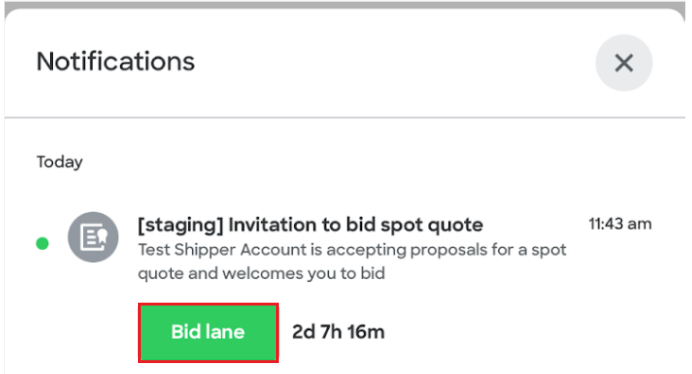Click the green unread indicator dot
Screen dimensions: 692x374
coord(42,243)
